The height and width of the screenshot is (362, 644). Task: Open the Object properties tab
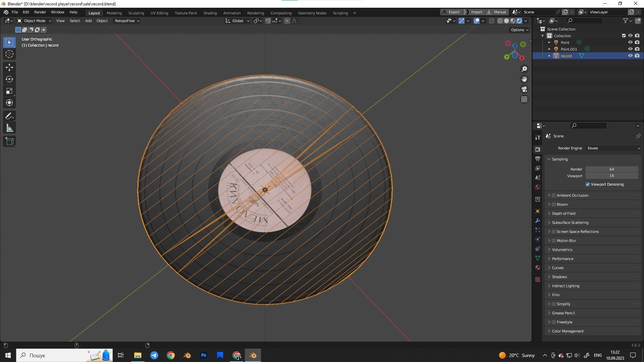click(x=538, y=211)
